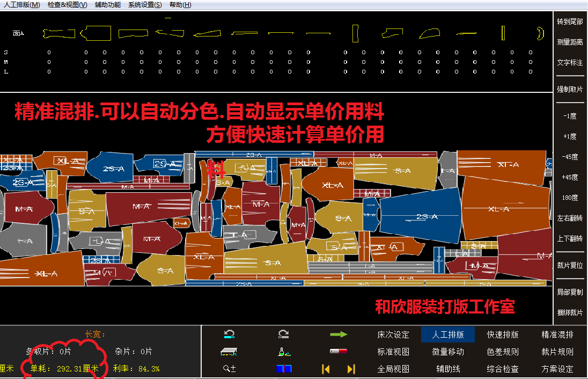Reset pieces with 裁片复位

(x=570, y=265)
